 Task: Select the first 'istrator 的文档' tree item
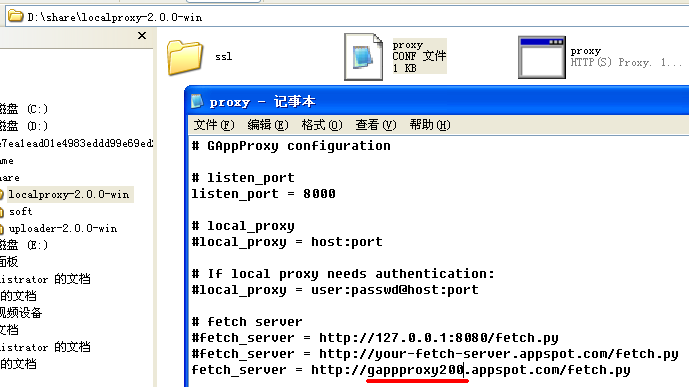[45, 279]
